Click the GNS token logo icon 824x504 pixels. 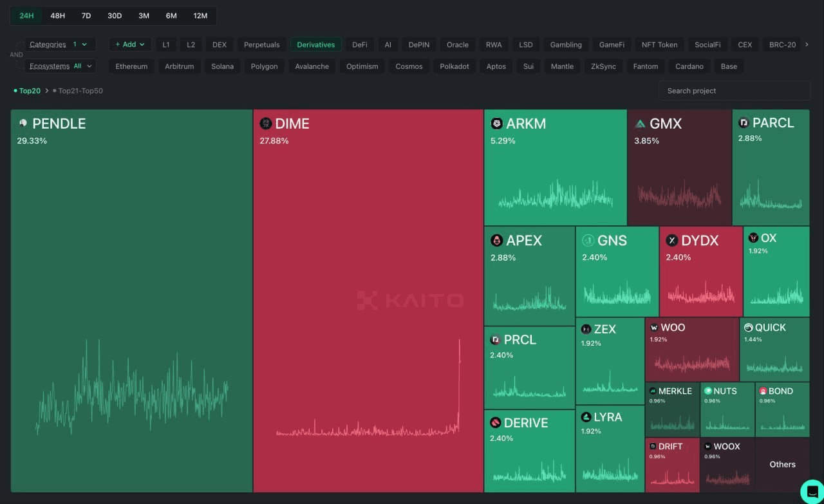point(588,240)
